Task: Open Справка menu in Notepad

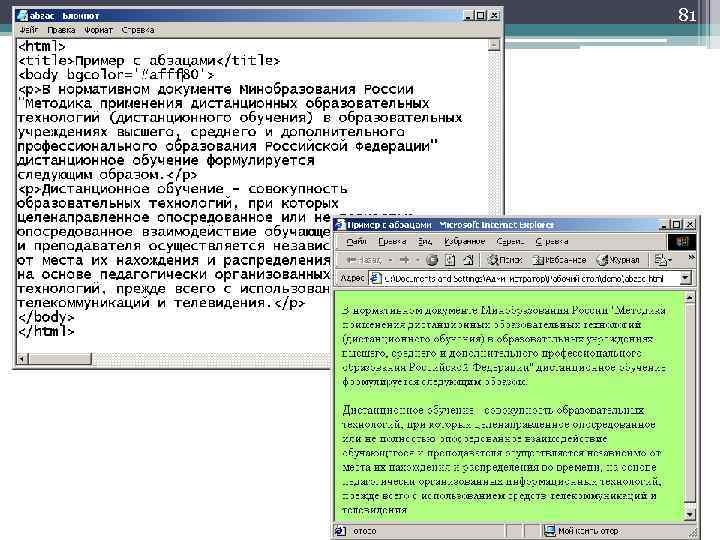Action: click(x=138, y=30)
